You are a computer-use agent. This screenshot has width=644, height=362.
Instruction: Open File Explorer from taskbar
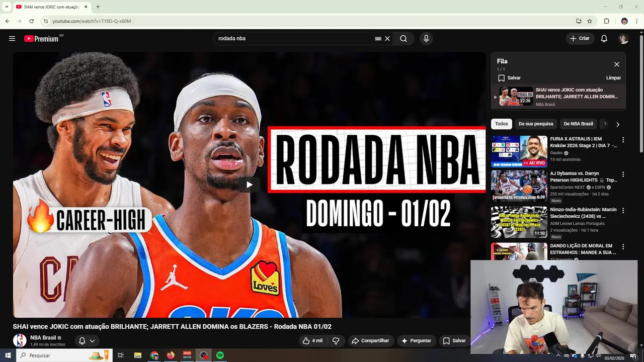tap(137, 355)
